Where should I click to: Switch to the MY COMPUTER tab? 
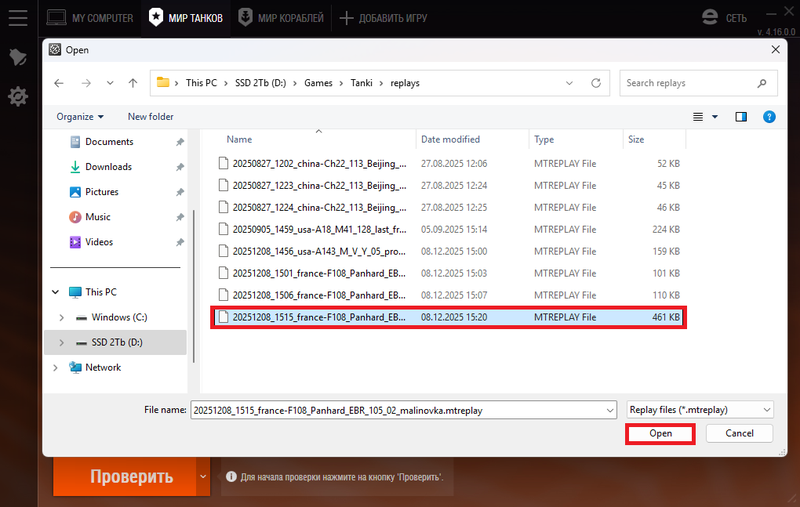pyautogui.click(x=90, y=18)
